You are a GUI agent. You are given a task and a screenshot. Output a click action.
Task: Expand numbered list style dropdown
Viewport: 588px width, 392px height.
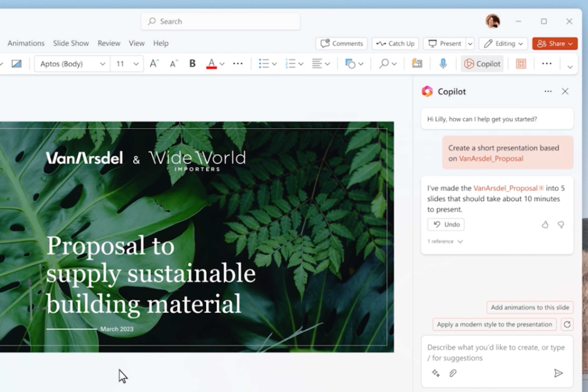click(x=301, y=64)
